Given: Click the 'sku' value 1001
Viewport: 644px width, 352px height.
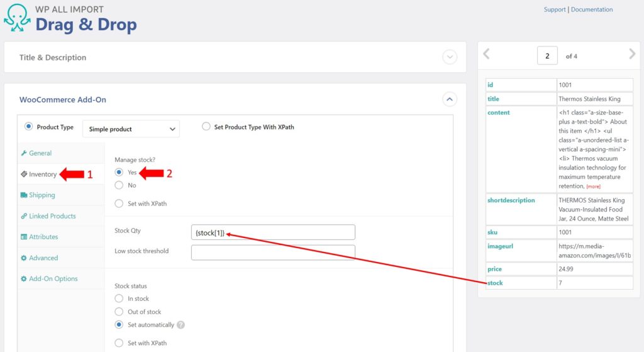Looking at the screenshot, I should (x=565, y=232).
